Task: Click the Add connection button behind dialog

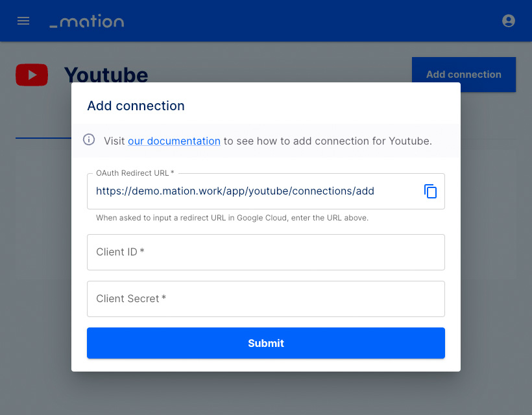Action: [463, 75]
